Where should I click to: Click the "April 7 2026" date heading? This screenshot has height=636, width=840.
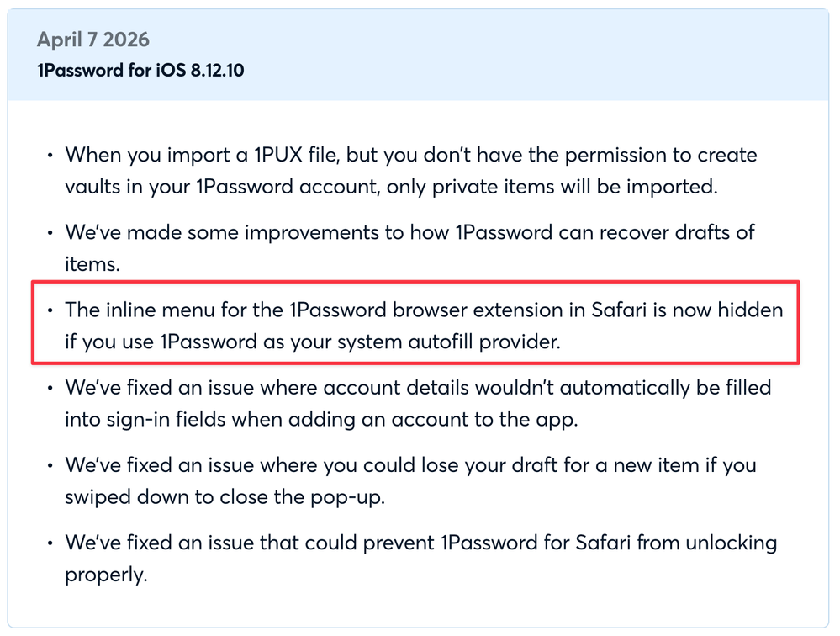click(94, 40)
